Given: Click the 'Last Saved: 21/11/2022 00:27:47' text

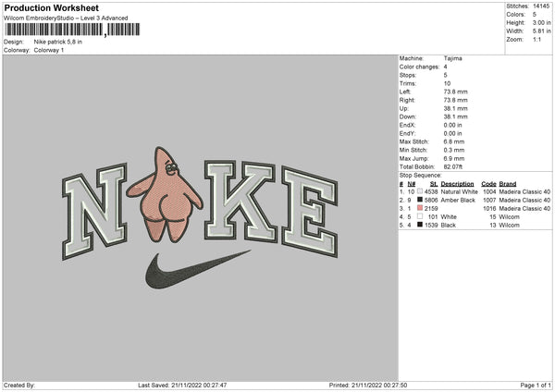Looking at the screenshot, I should (182, 386).
